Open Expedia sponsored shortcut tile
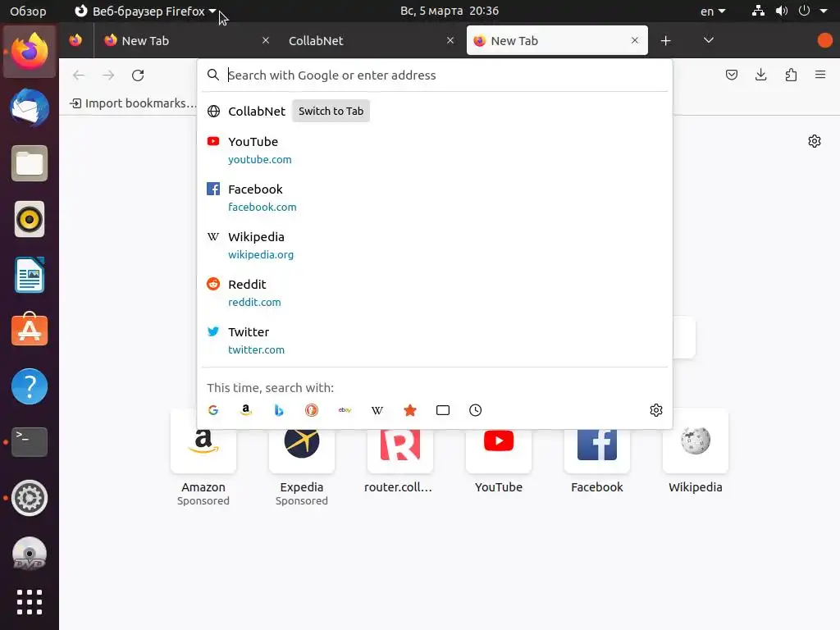The image size is (840, 630). point(302,458)
